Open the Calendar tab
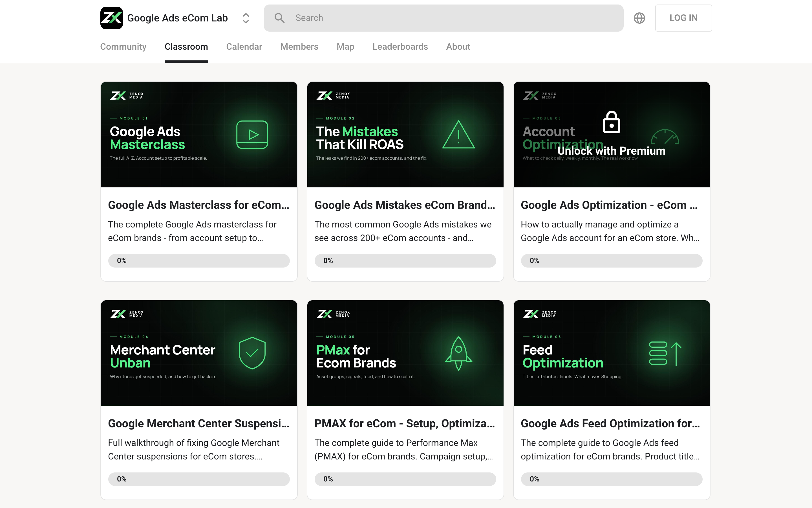Screen dimensions: 812x508 pyautogui.click(x=244, y=47)
